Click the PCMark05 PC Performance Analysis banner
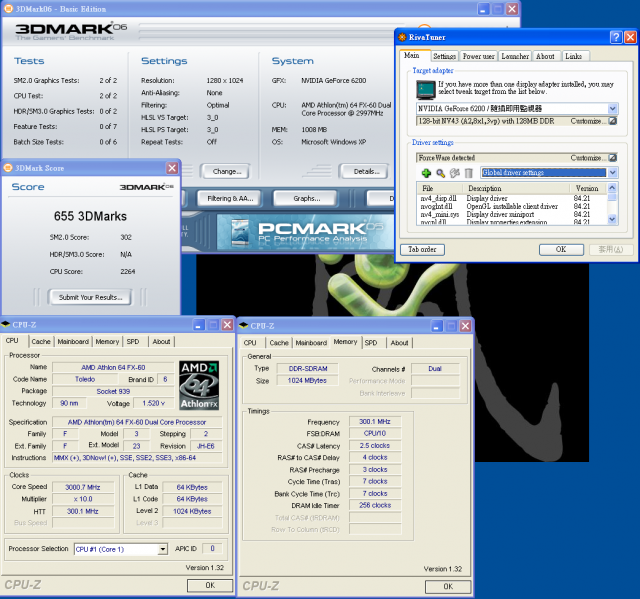640x599 pixels. coord(305,231)
